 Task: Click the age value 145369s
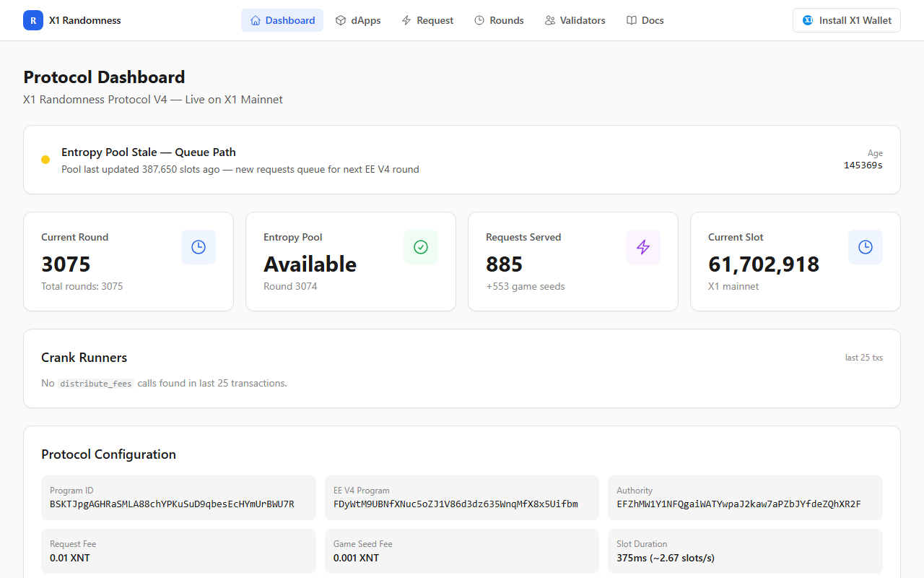tap(863, 165)
